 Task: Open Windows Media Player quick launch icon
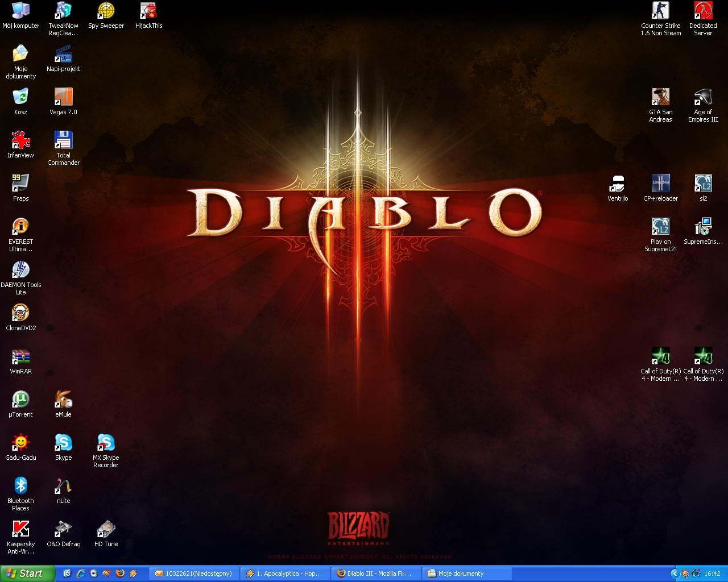[93, 573]
